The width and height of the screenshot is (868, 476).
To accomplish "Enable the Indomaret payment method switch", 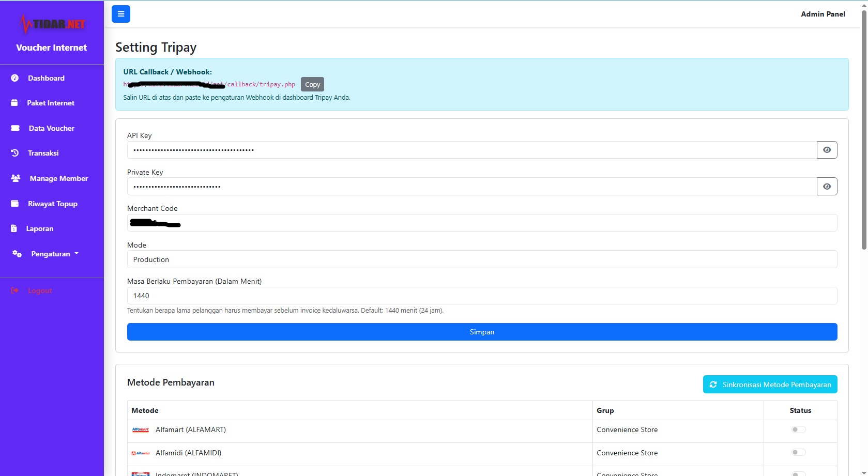I will (799, 473).
